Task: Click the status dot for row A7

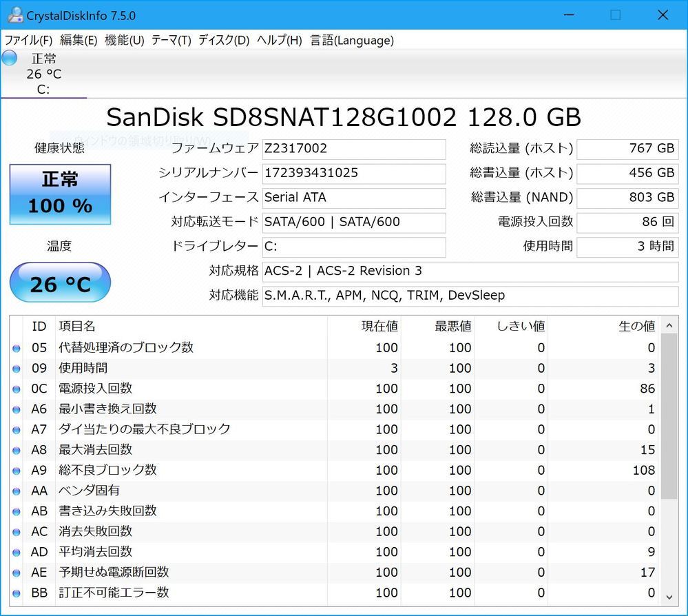Action: 17,430
